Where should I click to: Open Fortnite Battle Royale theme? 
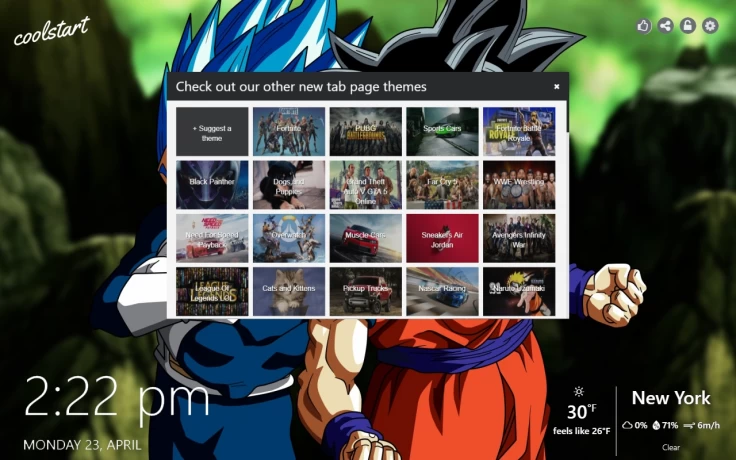tap(519, 131)
